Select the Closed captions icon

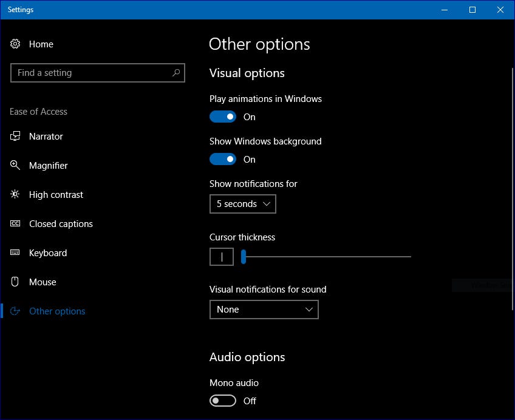pos(15,223)
